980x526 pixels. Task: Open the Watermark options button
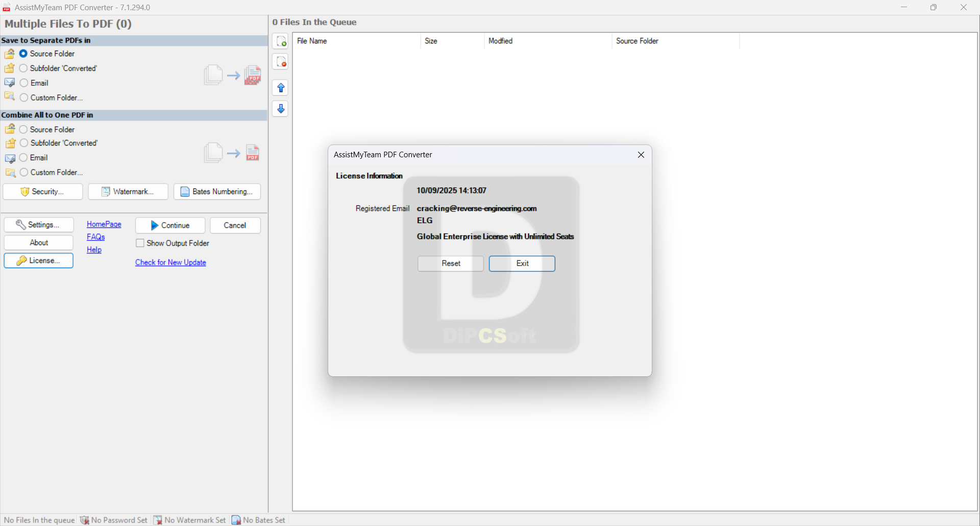point(128,192)
